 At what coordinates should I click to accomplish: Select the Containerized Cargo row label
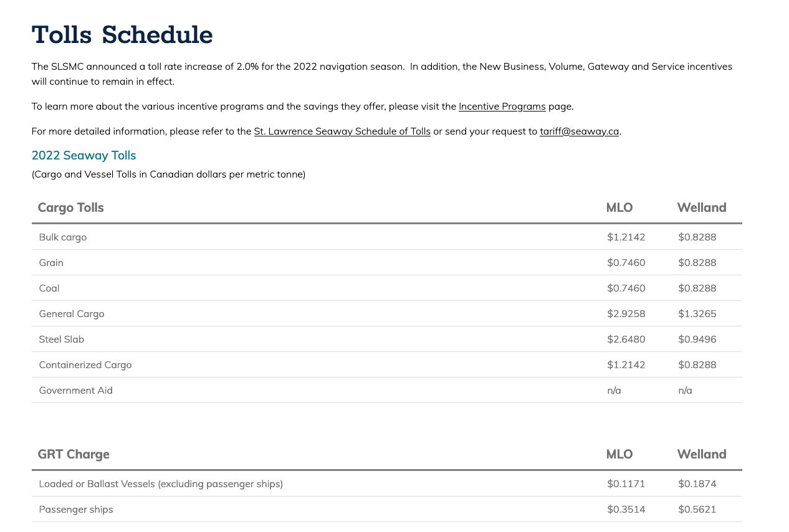pos(85,365)
